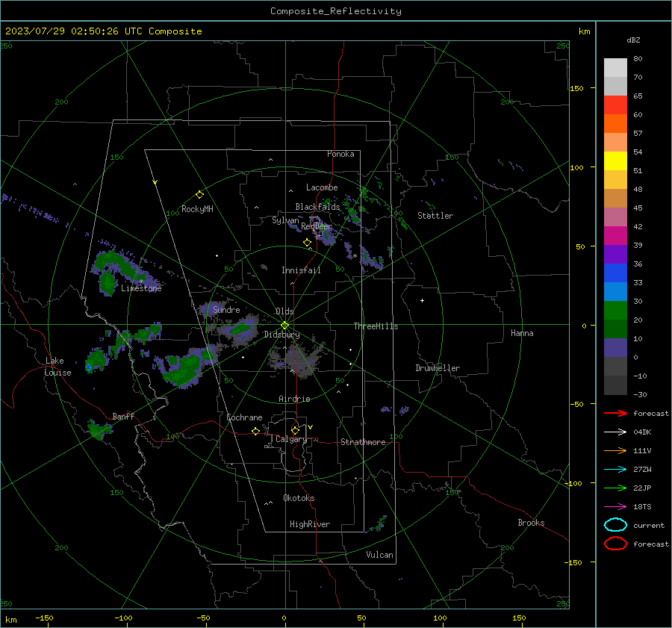This screenshot has width=672, height=628.
Task: Select the cyan 27ZW arrow icon
Action: point(615,470)
